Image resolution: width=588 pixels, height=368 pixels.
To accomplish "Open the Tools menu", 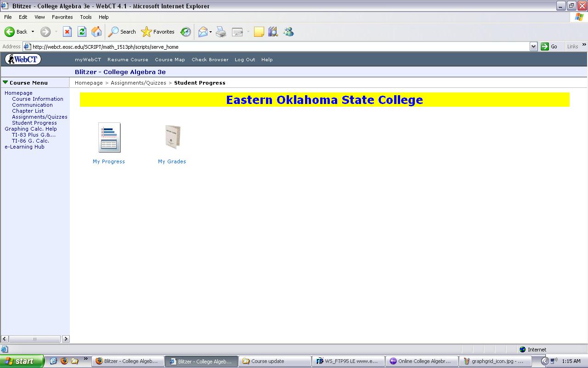I will (x=86, y=17).
